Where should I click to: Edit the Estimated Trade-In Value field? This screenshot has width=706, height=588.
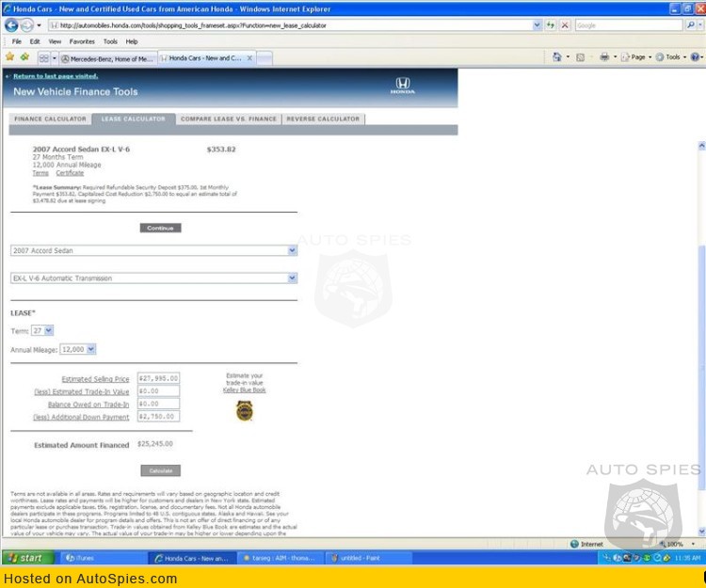(158, 391)
